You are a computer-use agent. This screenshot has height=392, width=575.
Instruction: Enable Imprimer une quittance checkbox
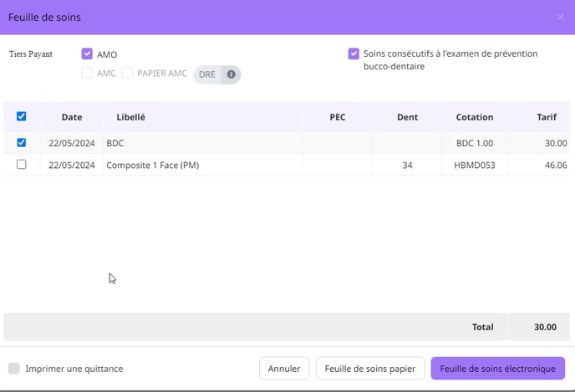tap(14, 368)
